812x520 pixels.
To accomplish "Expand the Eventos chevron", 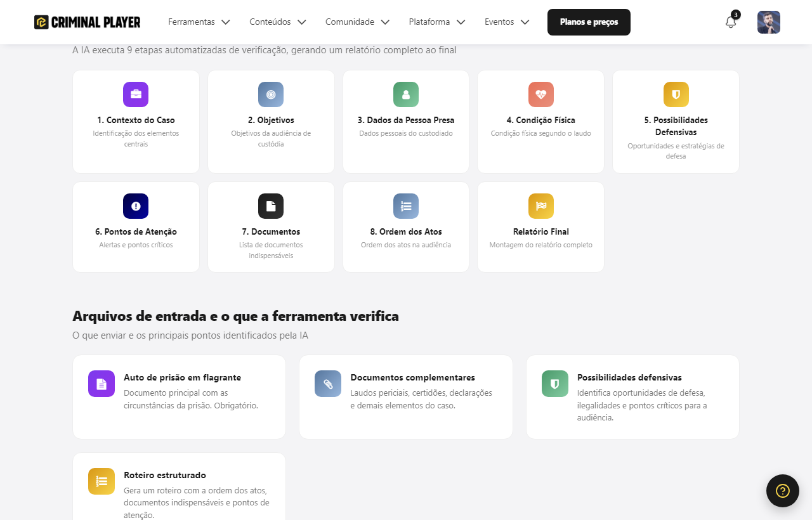I will tap(525, 22).
